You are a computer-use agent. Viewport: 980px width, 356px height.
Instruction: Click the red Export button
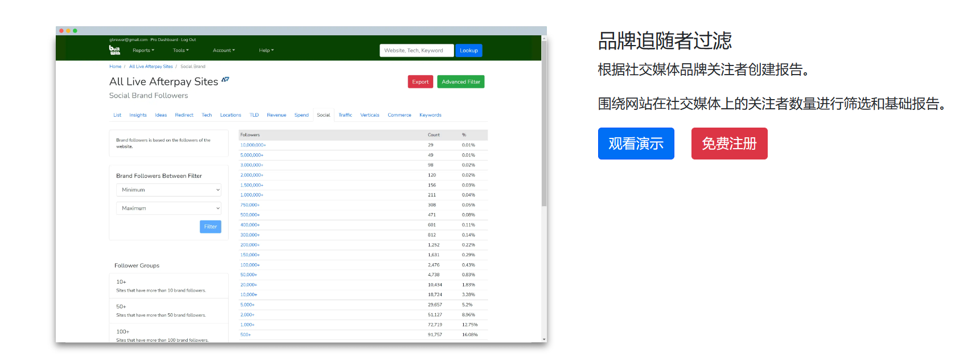pyautogui.click(x=421, y=82)
